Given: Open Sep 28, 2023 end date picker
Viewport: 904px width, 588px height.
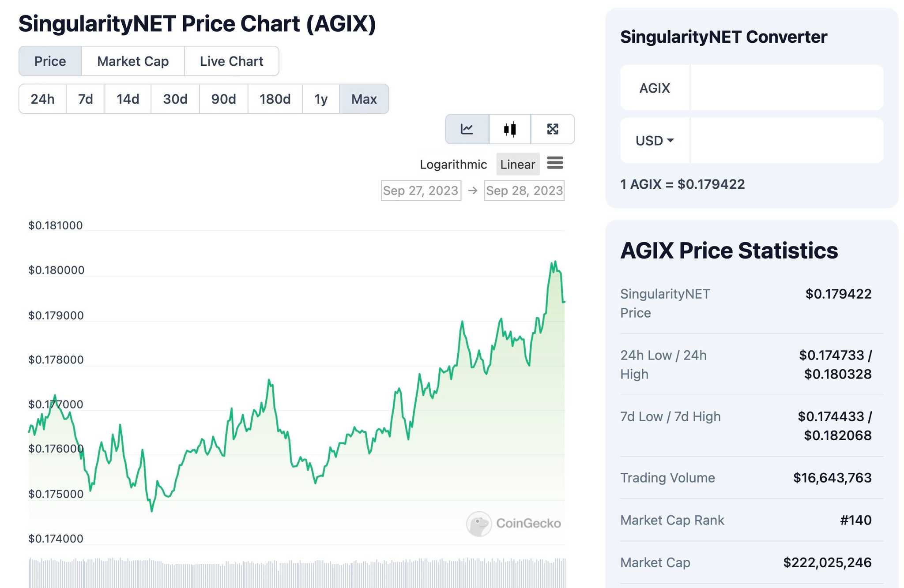Looking at the screenshot, I should click(524, 191).
